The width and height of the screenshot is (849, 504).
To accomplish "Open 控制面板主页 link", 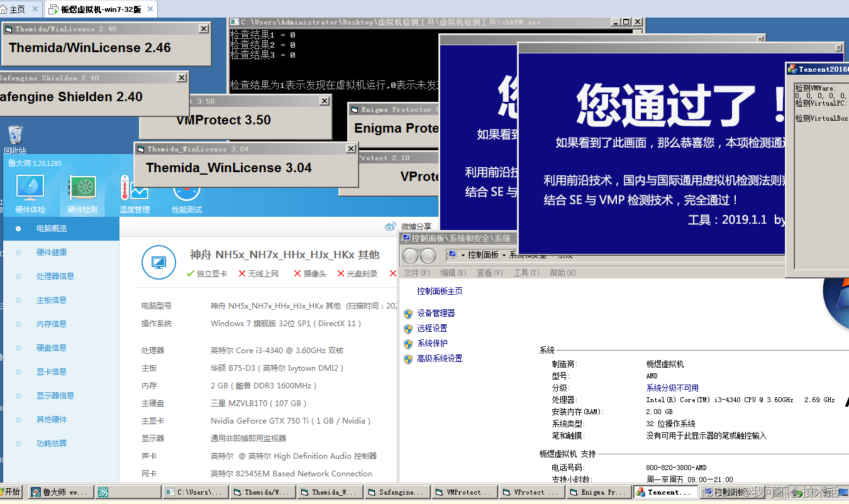I will [440, 292].
